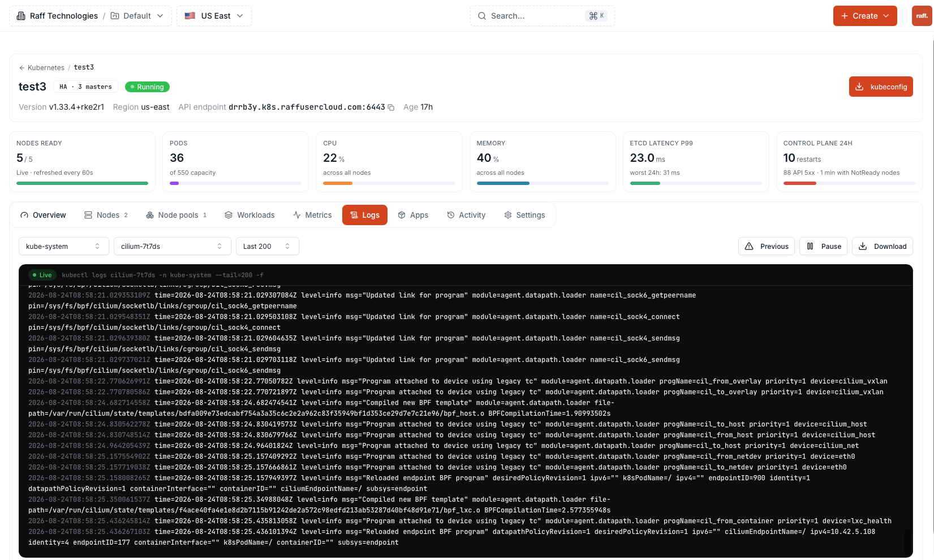Image resolution: width=934 pixels, height=560 pixels.
Task: Click the Workloads layers icon
Action: point(229,215)
